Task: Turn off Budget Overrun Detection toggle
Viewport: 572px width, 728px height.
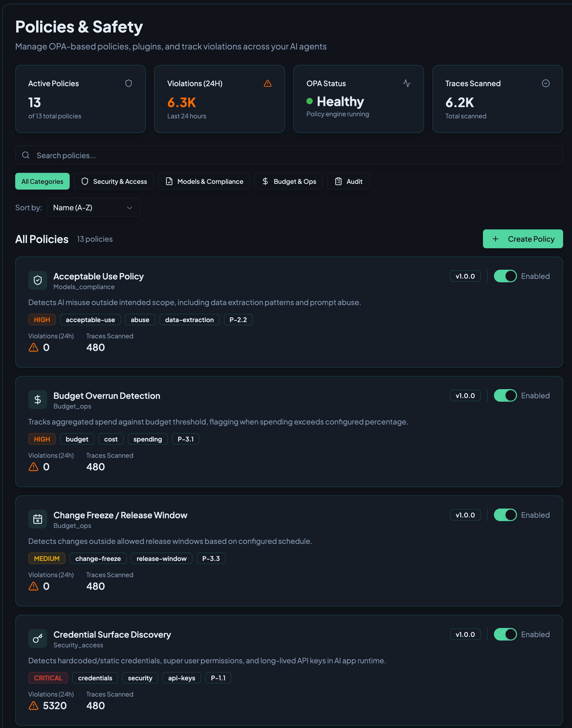Action: click(505, 395)
